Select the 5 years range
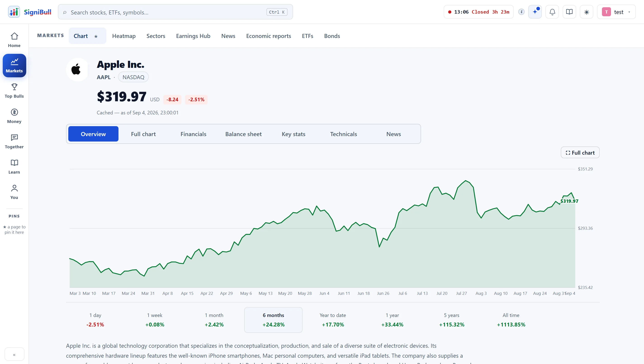Viewport: 644px width, 364px height. click(x=452, y=320)
